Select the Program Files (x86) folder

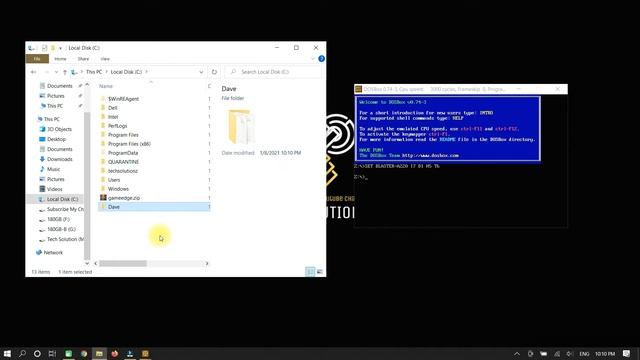pos(129,144)
